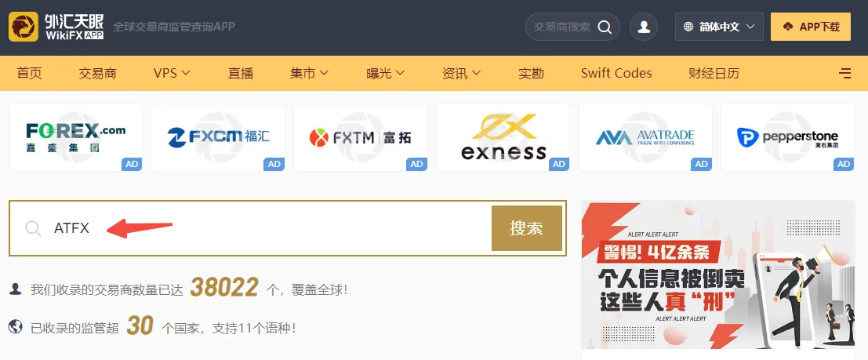The height and width of the screenshot is (360, 868).
Task: Open Swift Codes in navigation
Action: tap(616, 73)
